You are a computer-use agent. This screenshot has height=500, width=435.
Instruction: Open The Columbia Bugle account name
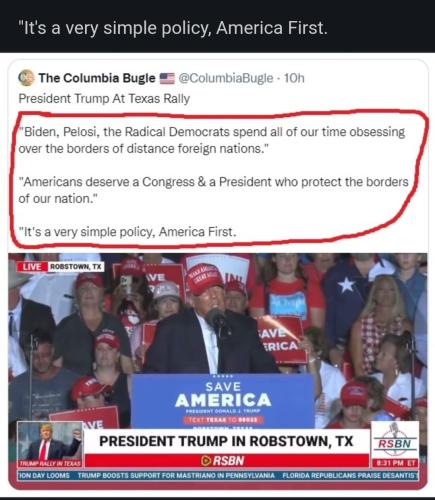tap(97, 78)
